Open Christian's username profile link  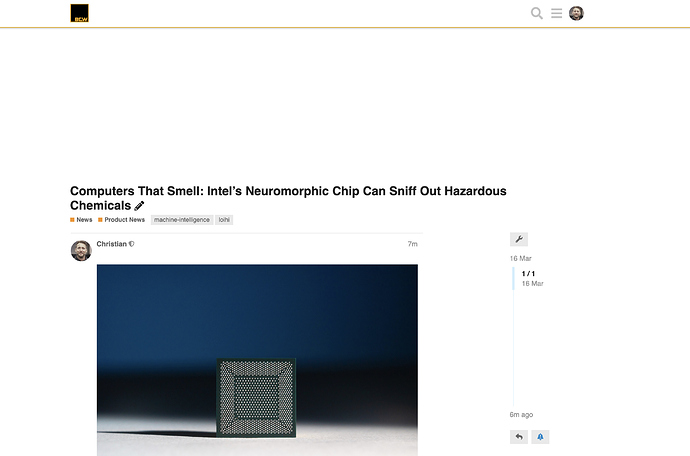point(111,244)
